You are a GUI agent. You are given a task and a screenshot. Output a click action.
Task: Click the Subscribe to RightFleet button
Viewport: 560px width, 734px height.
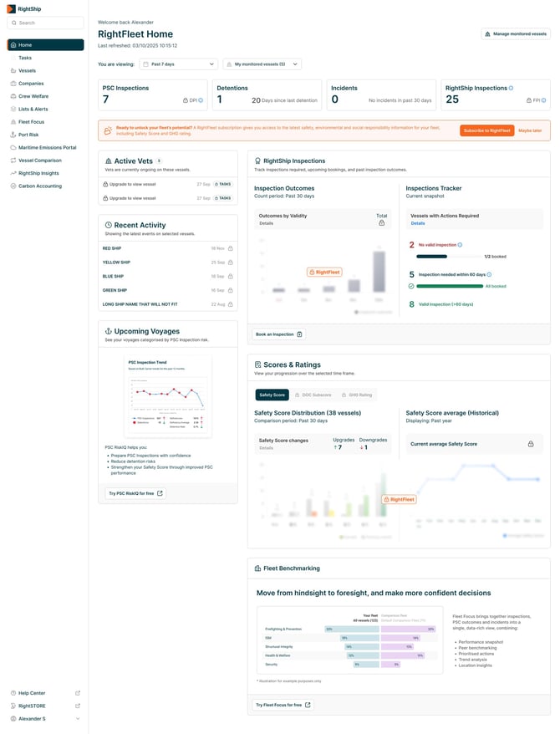(486, 130)
